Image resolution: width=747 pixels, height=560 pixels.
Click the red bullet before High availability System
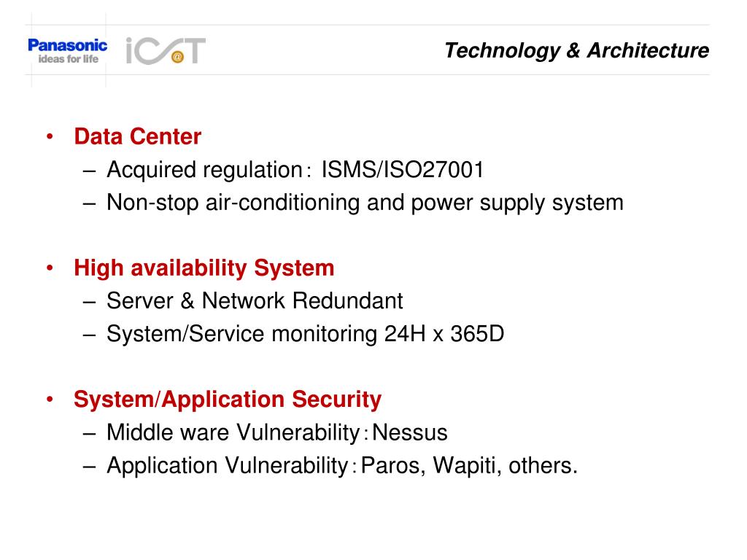click(50, 268)
